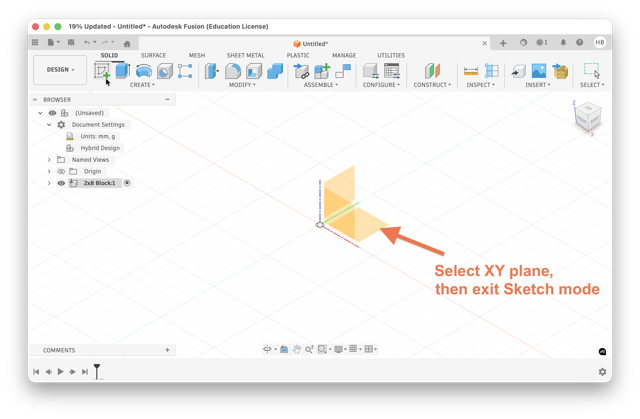Open the notifications bell

(563, 42)
